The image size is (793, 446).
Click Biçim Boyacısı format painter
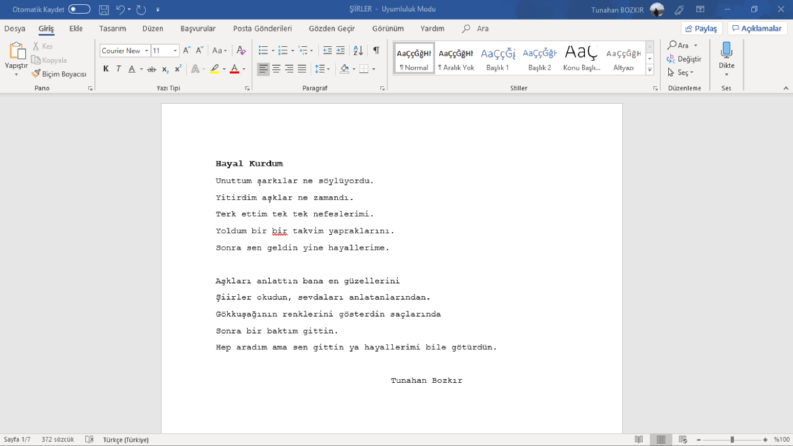[59, 74]
